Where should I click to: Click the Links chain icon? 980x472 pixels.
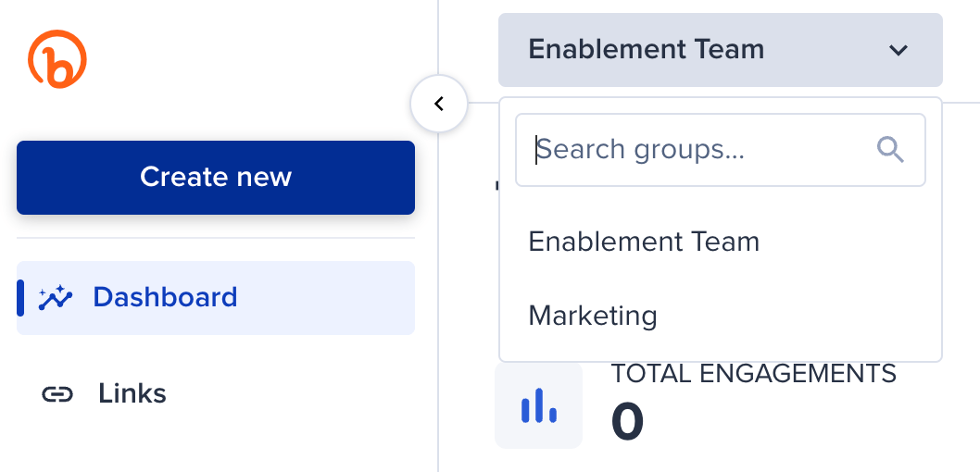coord(57,394)
